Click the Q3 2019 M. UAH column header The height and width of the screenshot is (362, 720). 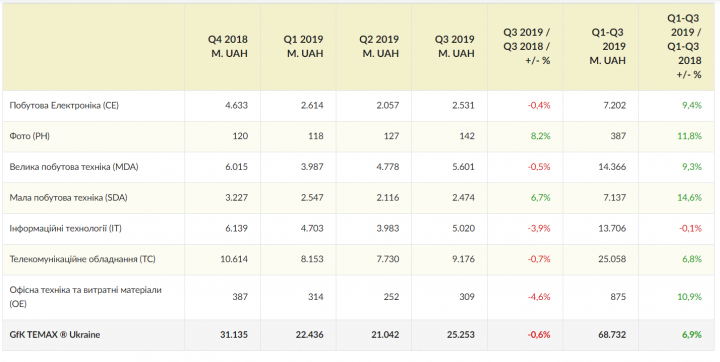[455, 46]
